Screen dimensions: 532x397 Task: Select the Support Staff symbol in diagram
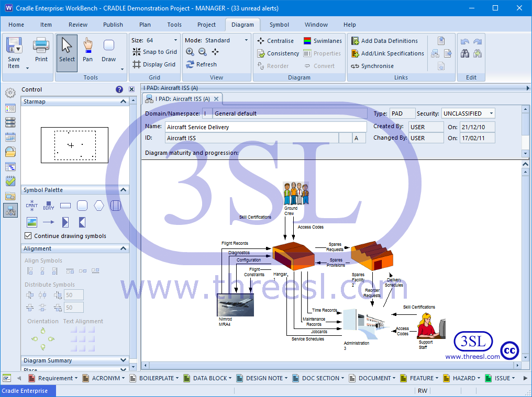coord(431,326)
